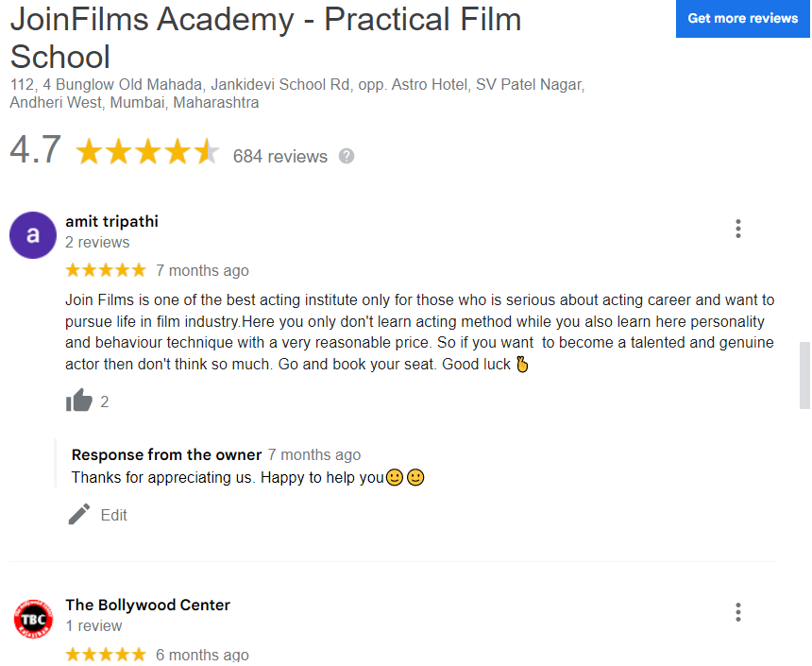
Task: Click the help icon beside 684 reviews
Action: [x=347, y=156]
